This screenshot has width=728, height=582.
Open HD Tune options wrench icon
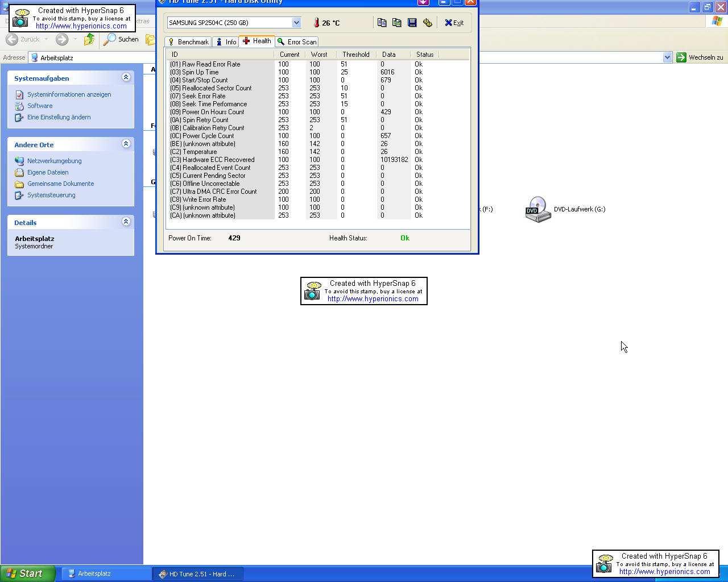click(x=428, y=23)
